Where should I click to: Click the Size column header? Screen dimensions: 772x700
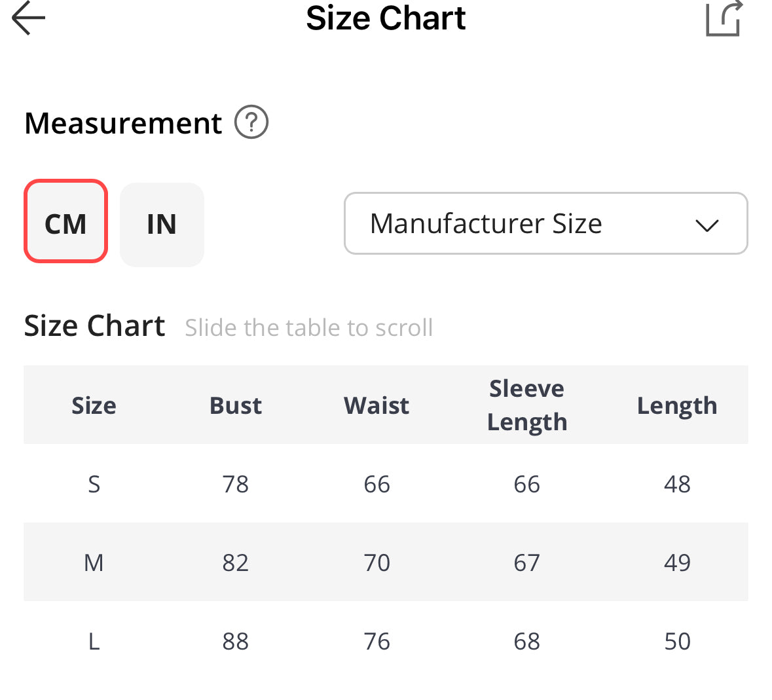94,405
